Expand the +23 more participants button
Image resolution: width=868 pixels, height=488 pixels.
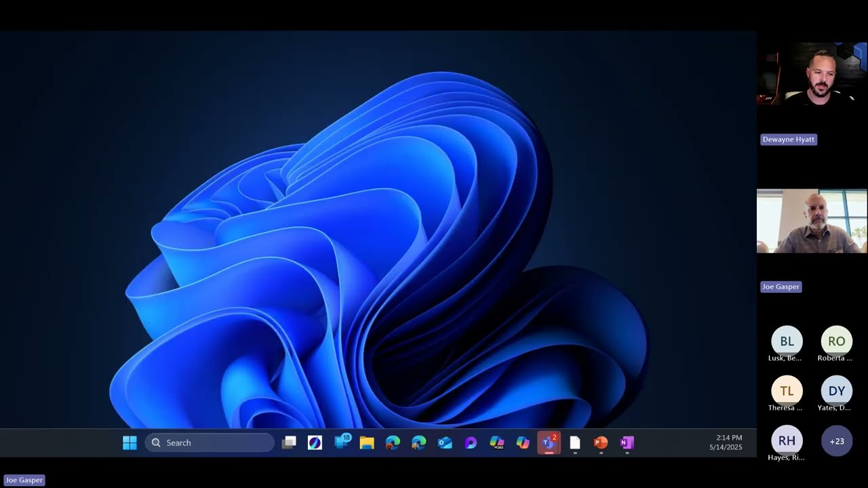point(837,441)
